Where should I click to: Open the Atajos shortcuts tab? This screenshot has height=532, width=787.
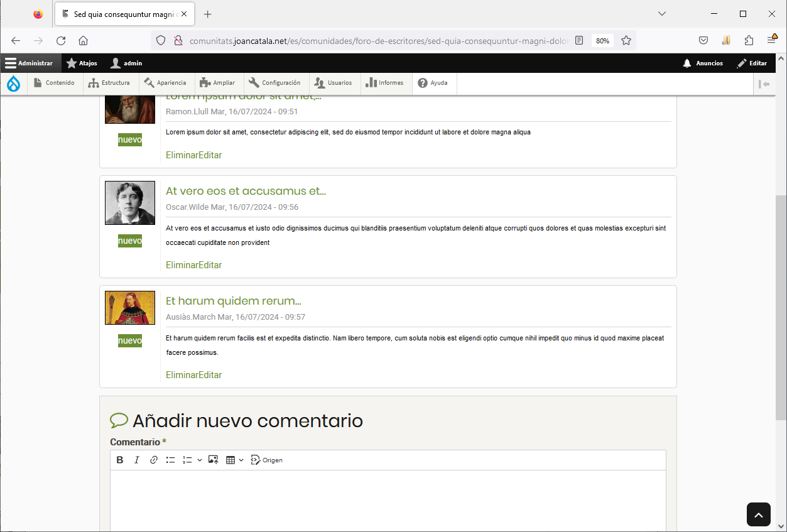pyautogui.click(x=82, y=63)
